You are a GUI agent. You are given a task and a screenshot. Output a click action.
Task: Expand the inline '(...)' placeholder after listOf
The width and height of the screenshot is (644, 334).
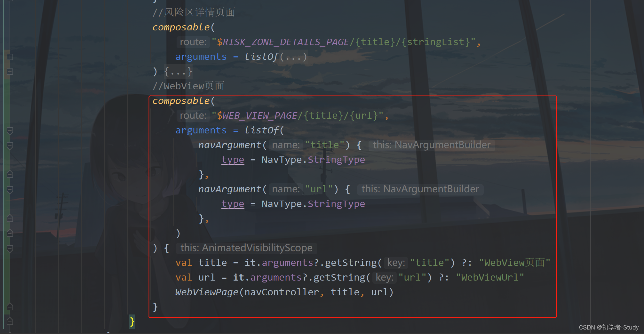294,57
